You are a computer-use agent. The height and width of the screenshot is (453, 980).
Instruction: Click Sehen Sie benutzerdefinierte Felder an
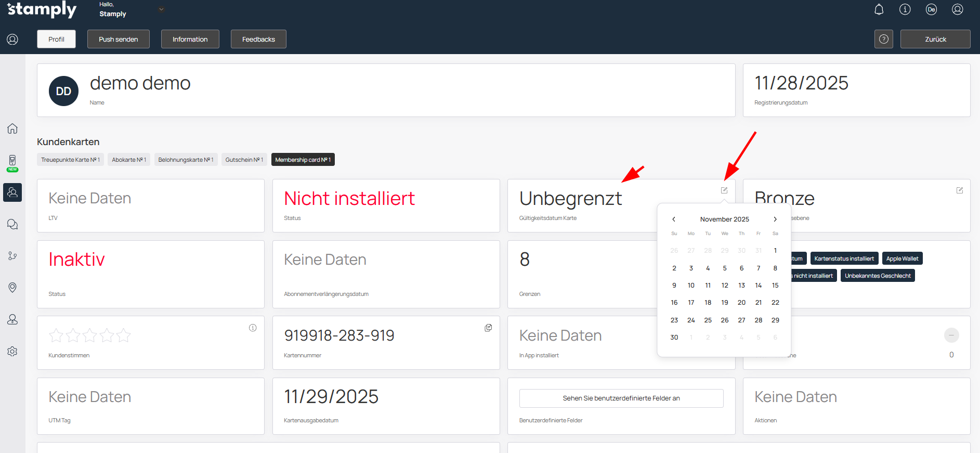coord(621,398)
